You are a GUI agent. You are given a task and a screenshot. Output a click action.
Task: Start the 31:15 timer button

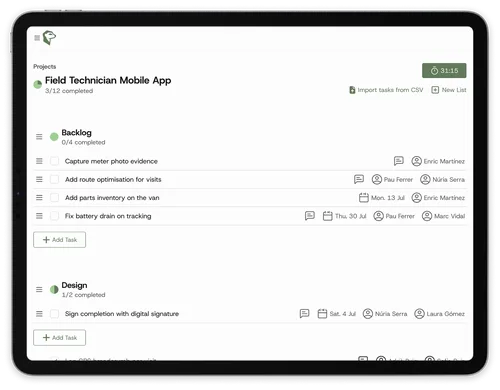[x=444, y=70]
